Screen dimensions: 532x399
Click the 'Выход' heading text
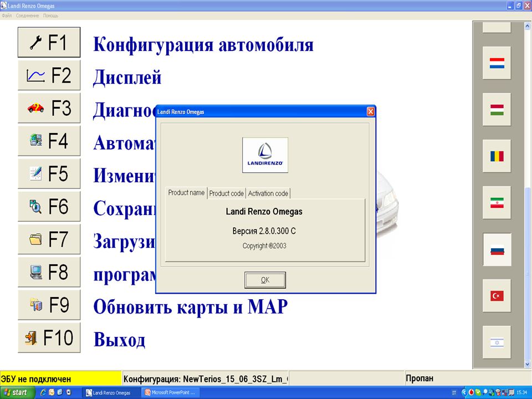[120, 339]
